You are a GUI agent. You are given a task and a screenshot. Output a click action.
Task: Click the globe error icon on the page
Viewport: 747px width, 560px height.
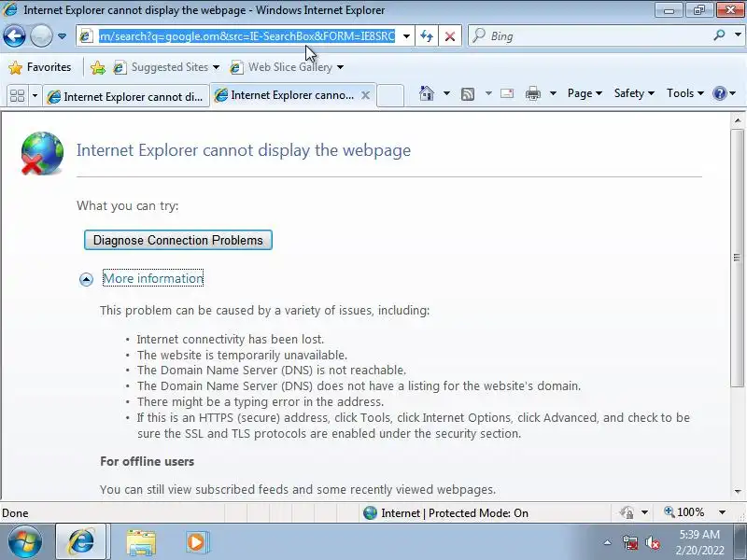tap(42, 153)
